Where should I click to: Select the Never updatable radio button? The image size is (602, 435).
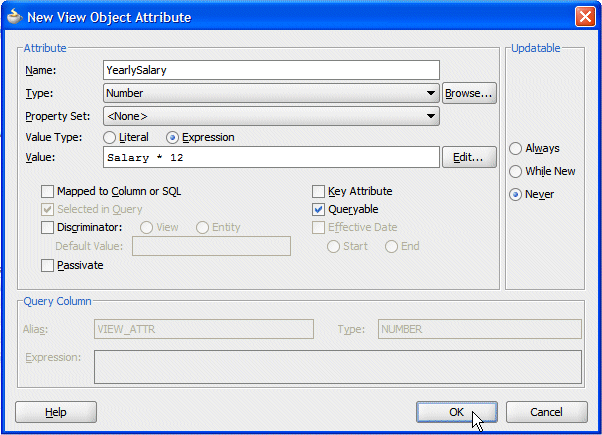(x=515, y=195)
